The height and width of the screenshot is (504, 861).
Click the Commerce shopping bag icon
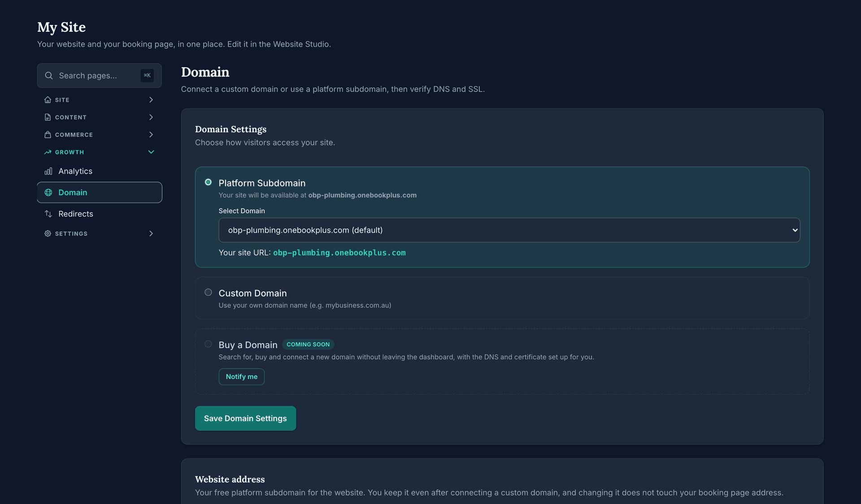[x=48, y=135]
